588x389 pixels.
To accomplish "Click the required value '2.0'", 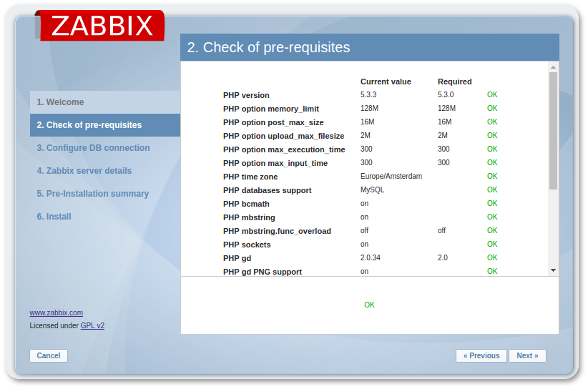I will (443, 258).
